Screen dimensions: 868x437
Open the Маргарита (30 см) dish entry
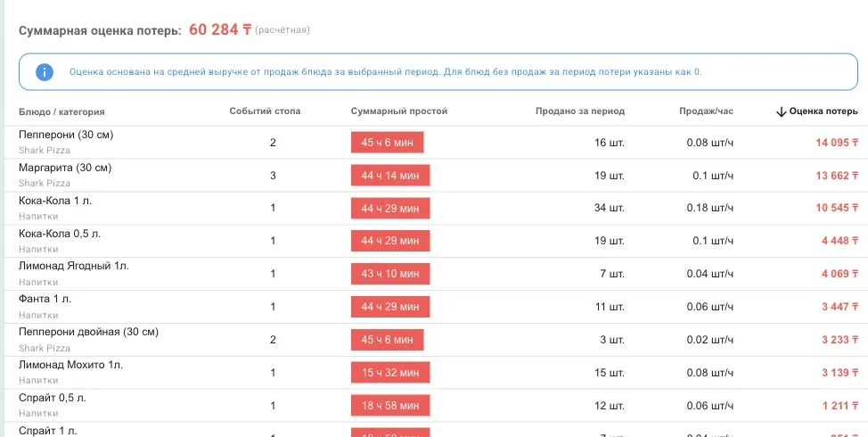tap(65, 168)
